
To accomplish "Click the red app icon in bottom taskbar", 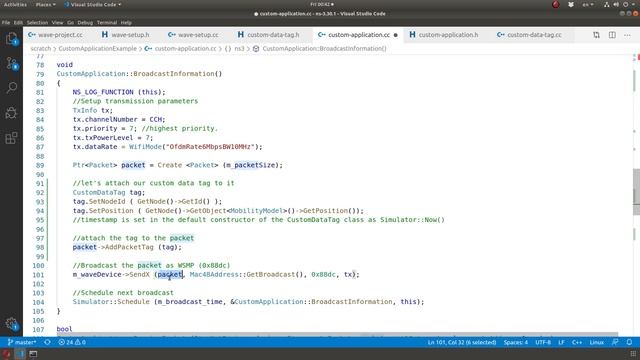I will 6,354.
